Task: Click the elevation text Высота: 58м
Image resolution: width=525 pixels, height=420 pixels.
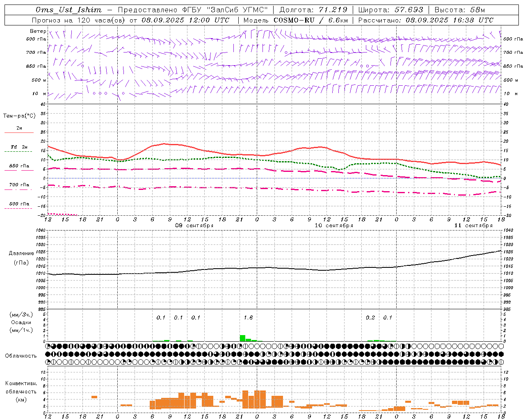Action: coord(459,10)
